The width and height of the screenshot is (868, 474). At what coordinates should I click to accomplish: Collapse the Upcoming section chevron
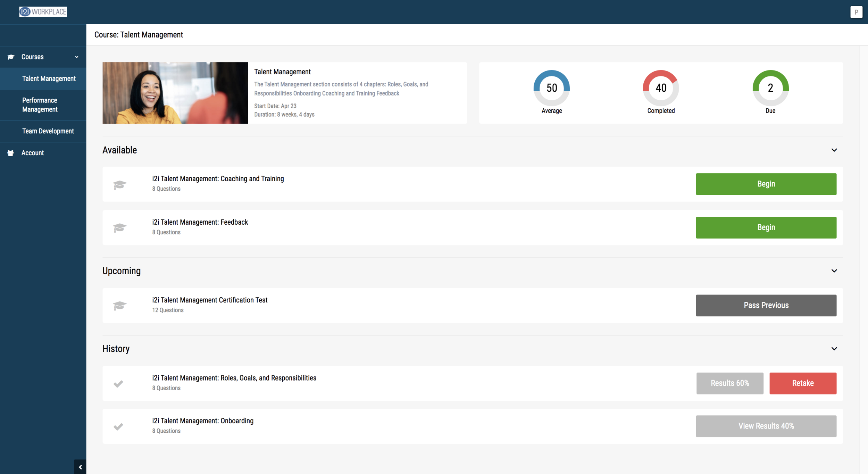click(834, 271)
